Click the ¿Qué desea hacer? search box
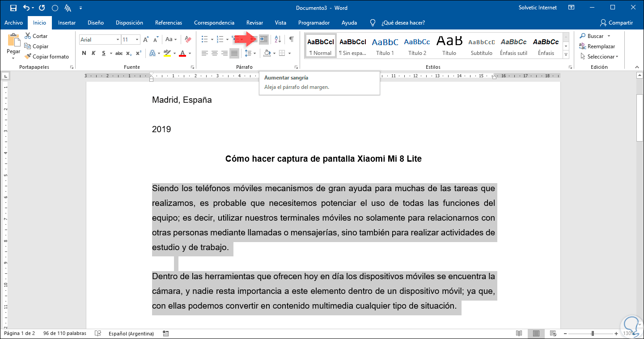 click(x=403, y=23)
